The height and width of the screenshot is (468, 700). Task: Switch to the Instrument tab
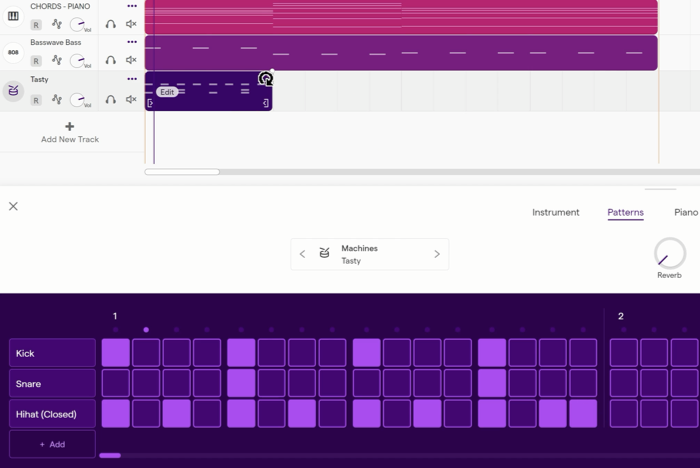tap(556, 213)
